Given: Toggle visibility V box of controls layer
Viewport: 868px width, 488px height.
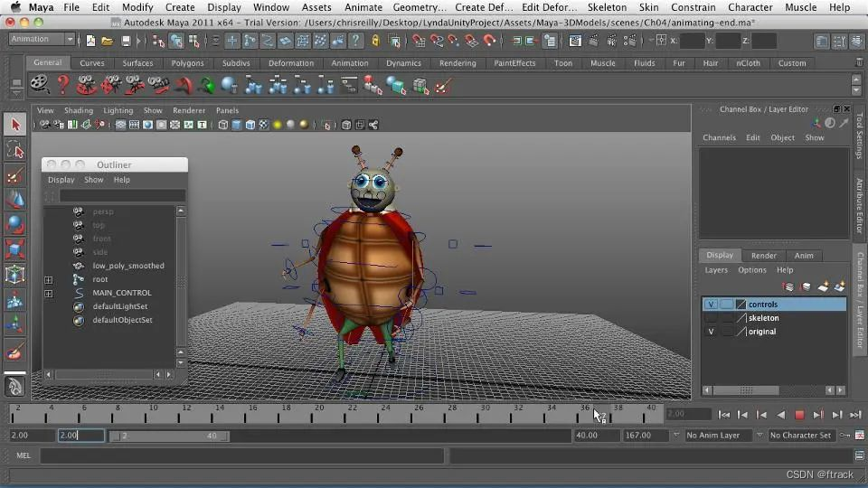Looking at the screenshot, I should pos(711,305).
